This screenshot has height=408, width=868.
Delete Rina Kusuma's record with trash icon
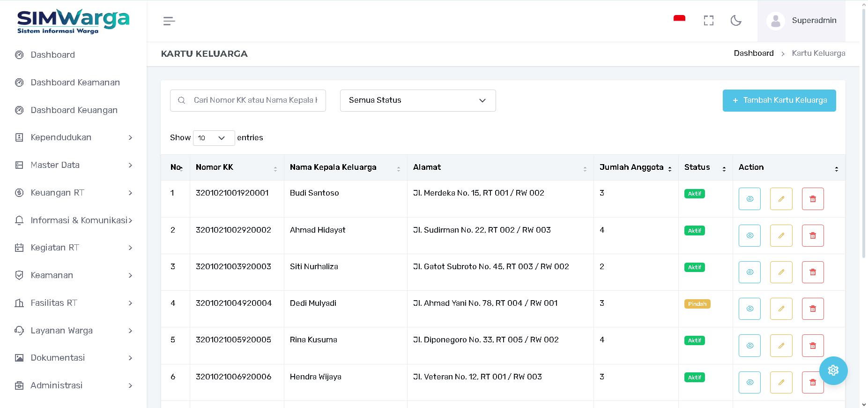click(x=812, y=346)
